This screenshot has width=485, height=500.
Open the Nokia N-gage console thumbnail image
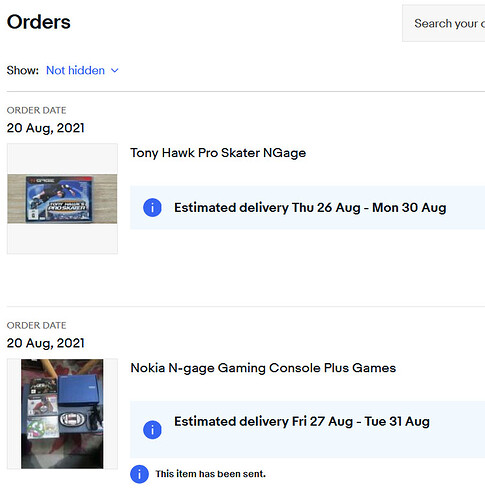[62, 414]
